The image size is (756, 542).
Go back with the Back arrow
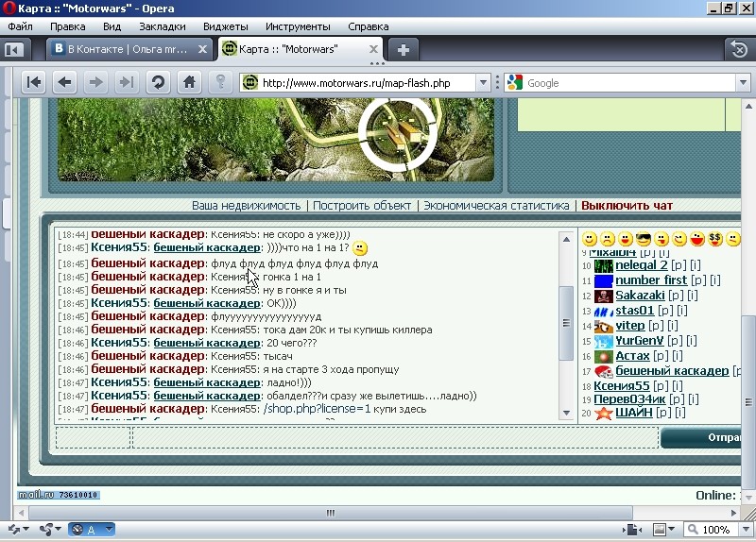(64, 82)
